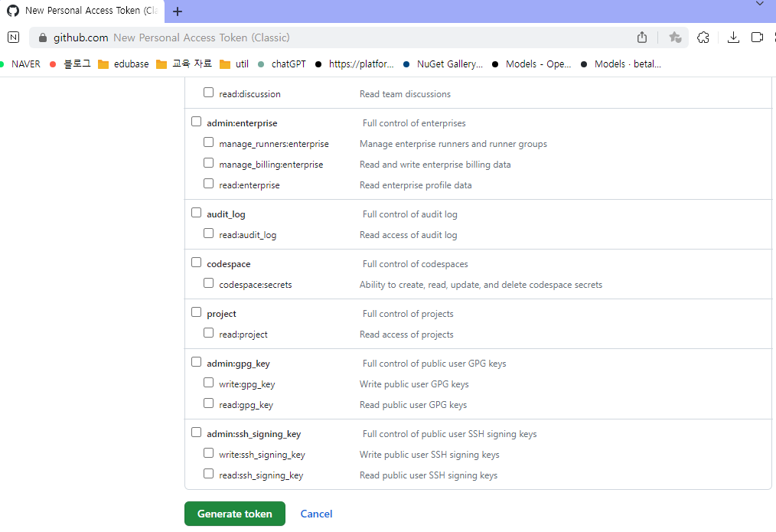Open the 'Models · betal...' bookmark
The height and width of the screenshot is (532, 776).
621,64
